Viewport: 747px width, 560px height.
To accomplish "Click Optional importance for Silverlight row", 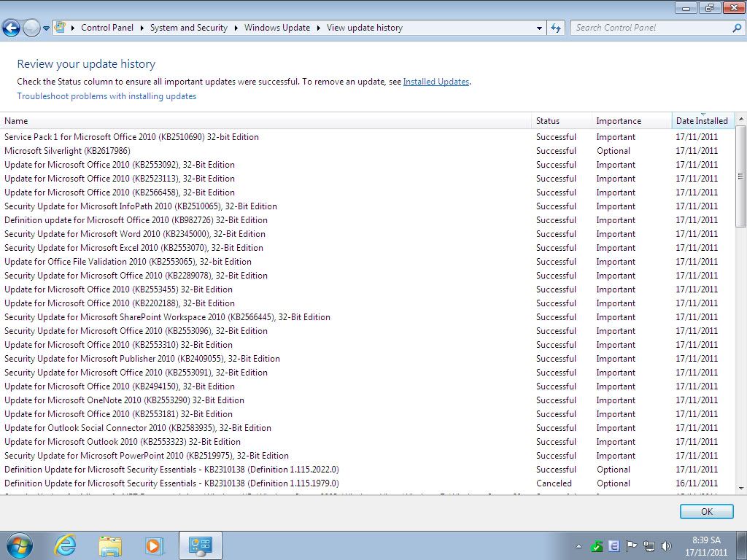I will 613,151.
